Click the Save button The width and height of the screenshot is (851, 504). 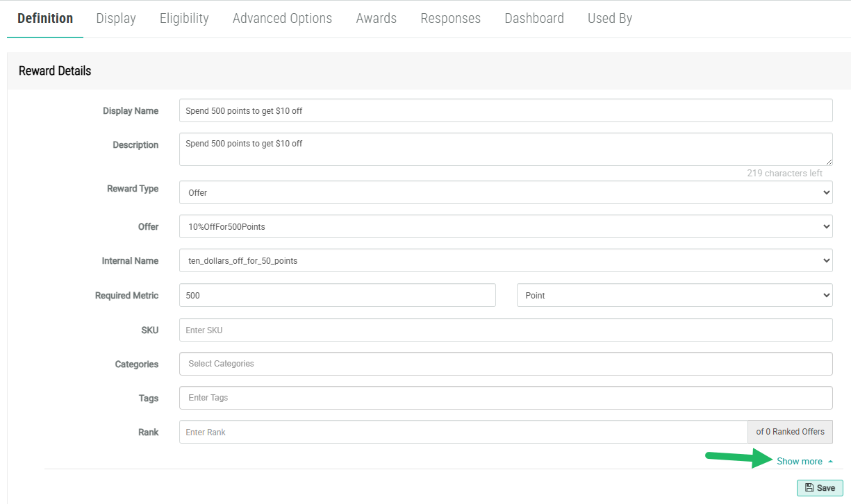point(820,488)
